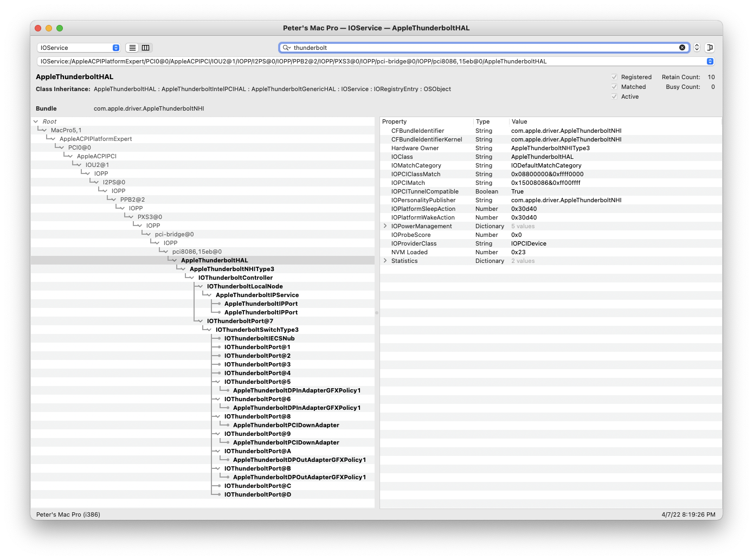
Task: Select AppleThunderboltPCIDownAdapter under Port@8
Action: (x=286, y=425)
